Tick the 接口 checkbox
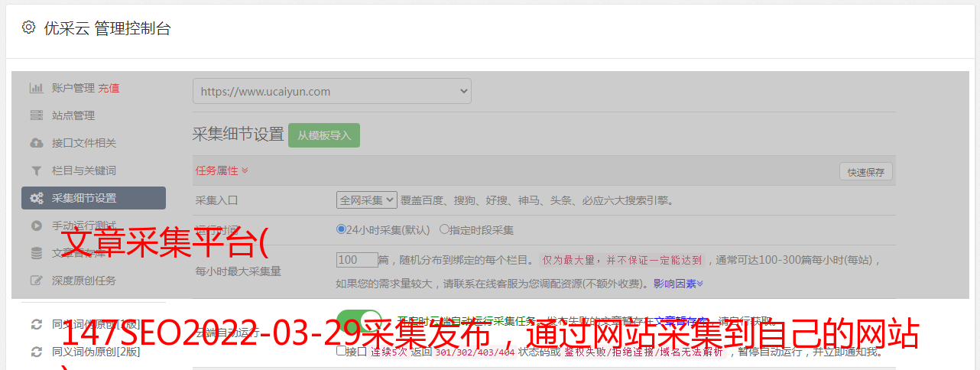This screenshot has height=370, width=980. click(341, 351)
